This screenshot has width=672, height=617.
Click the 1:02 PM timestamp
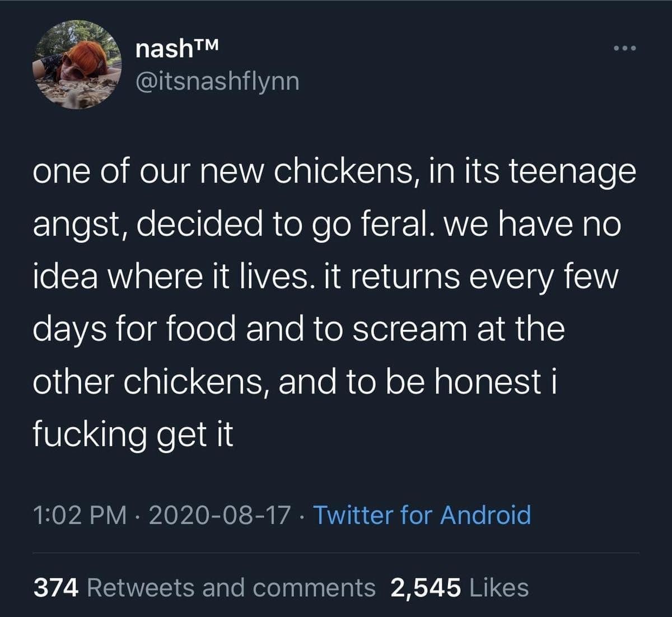(80, 515)
